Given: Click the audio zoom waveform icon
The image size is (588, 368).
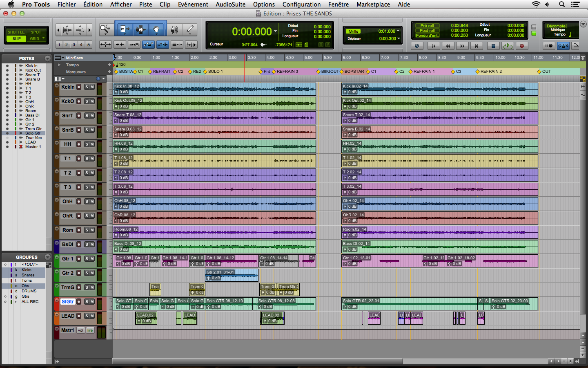Looking at the screenshot, I should (68, 30).
